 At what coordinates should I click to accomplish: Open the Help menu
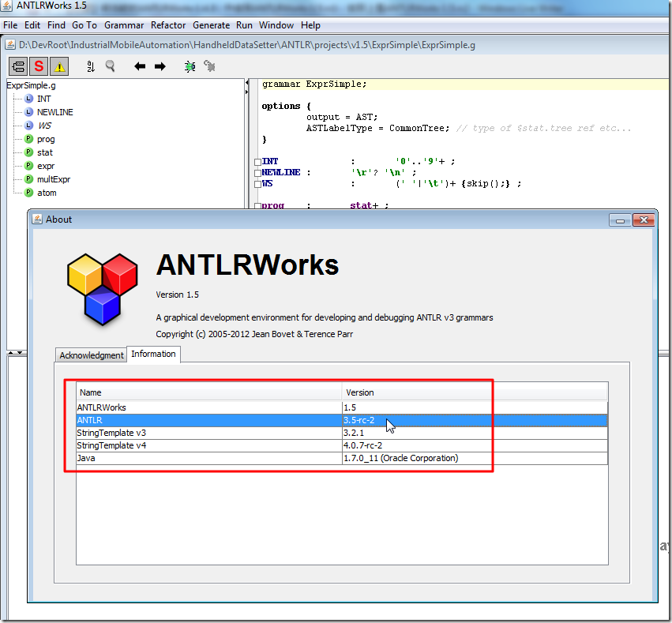[310, 25]
